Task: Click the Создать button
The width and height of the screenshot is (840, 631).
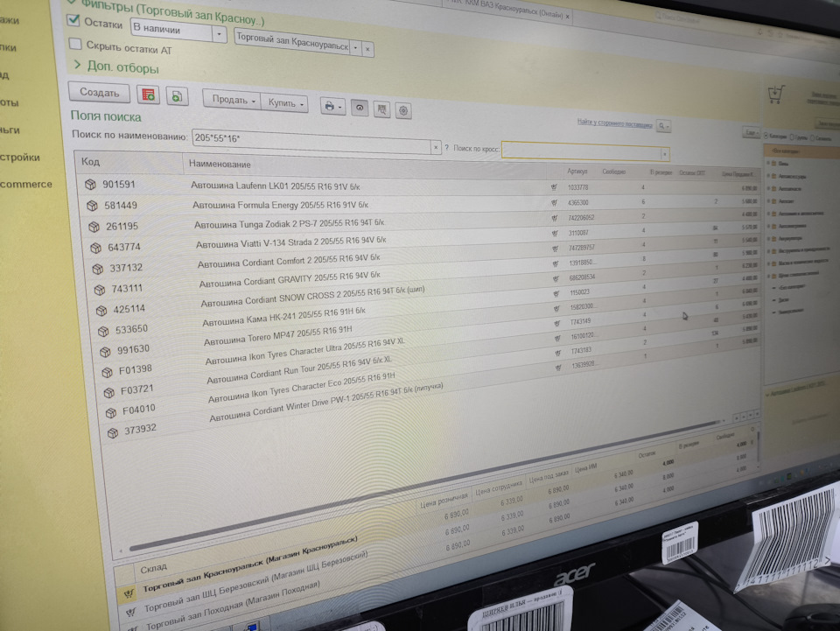Action: (x=99, y=92)
